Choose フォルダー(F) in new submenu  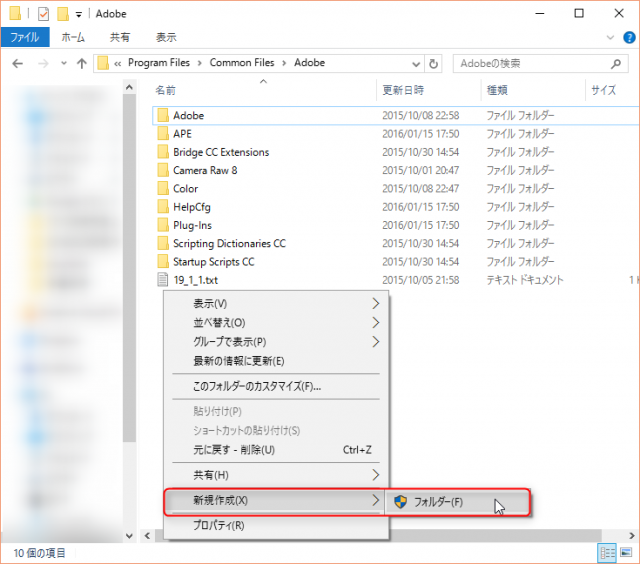coord(438,502)
